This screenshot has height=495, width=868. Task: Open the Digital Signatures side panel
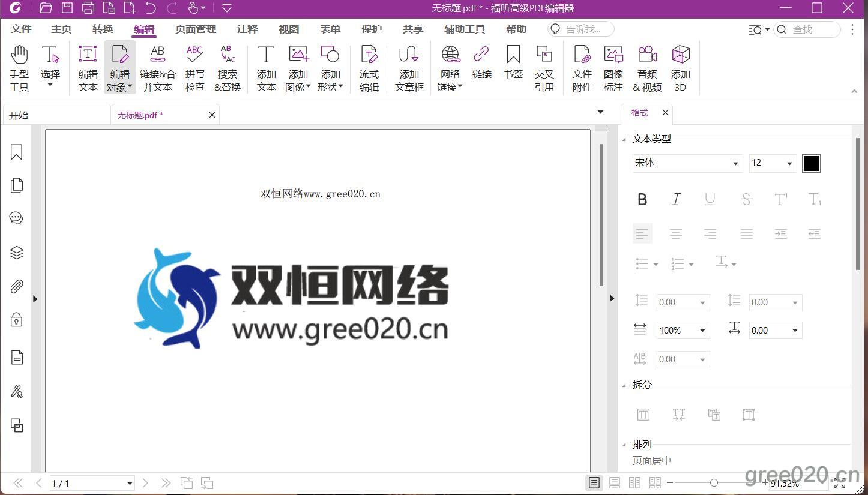[x=17, y=392]
